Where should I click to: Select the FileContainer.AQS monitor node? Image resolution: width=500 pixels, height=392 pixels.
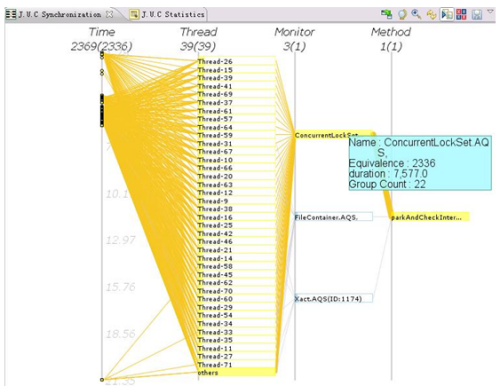tap(333, 217)
